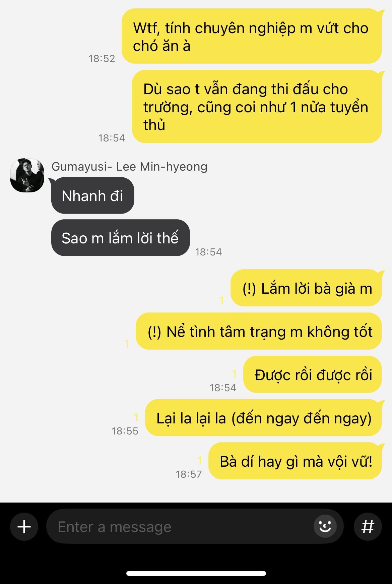Tap sender name Gumayusi- Lee Min-hyeong

tap(129, 166)
